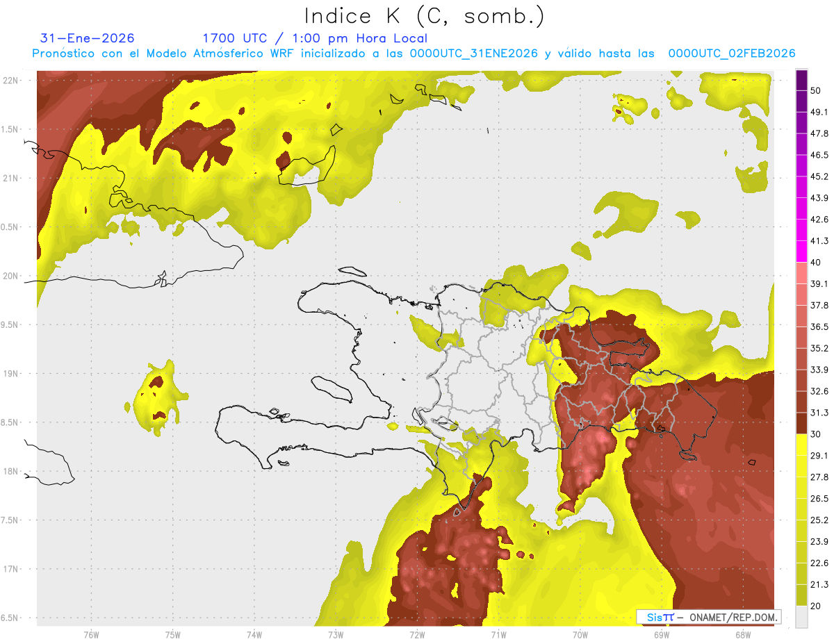Click the title 'Indice K (C, somb.)'
The height and width of the screenshot is (644, 834).
pos(424,16)
